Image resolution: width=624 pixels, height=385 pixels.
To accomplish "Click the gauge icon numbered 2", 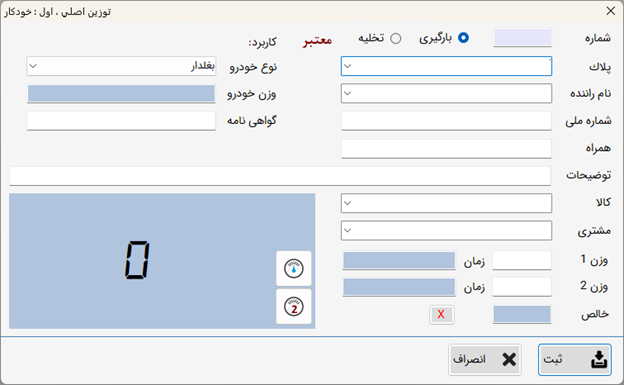I will (294, 307).
